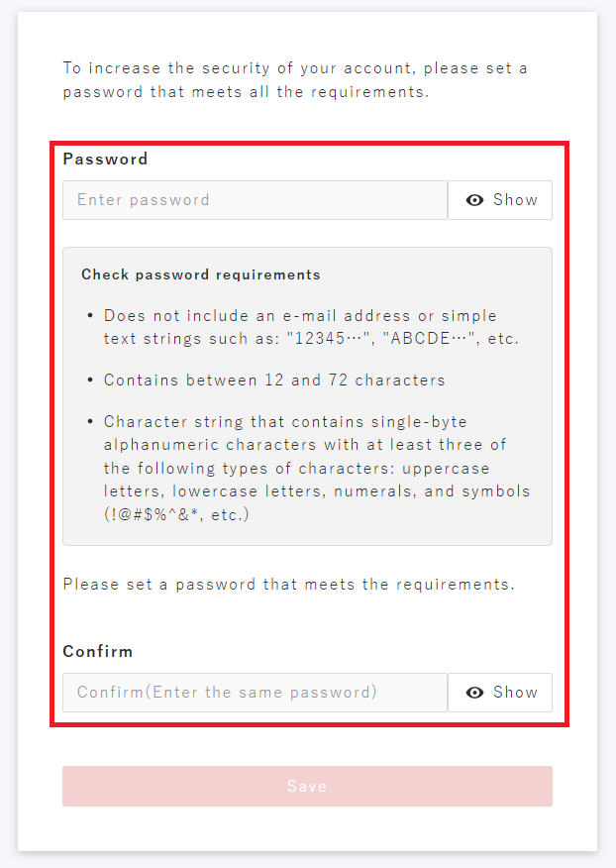Click the eye icon beside the Confirm field
Screen dimensions: 616x868
click(475, 693)
